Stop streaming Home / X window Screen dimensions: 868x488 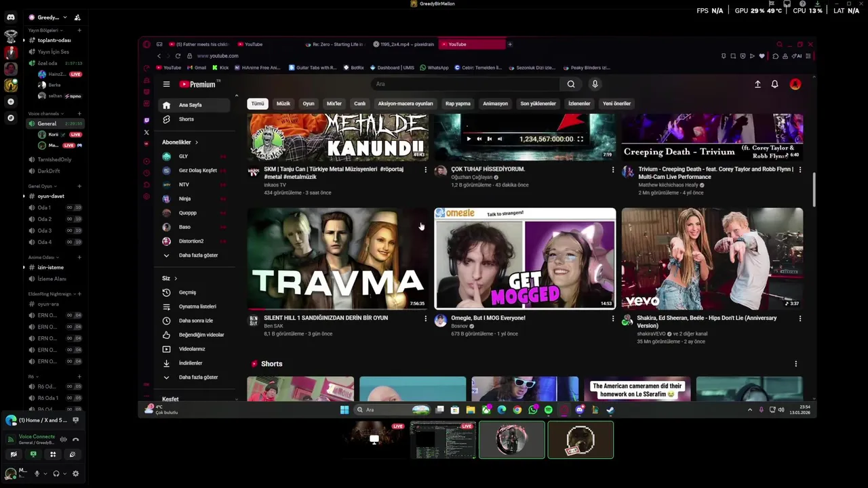(75, 420)
